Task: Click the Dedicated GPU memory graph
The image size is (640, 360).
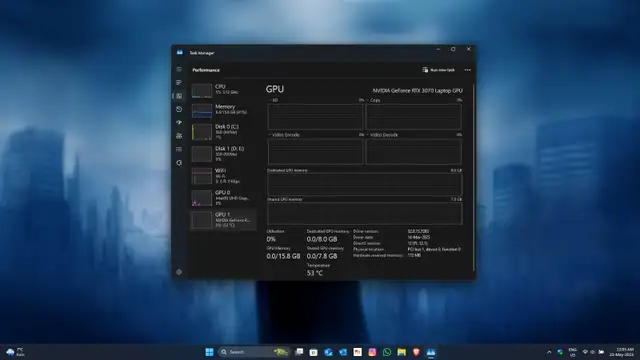Action: (x=364, y=184)
